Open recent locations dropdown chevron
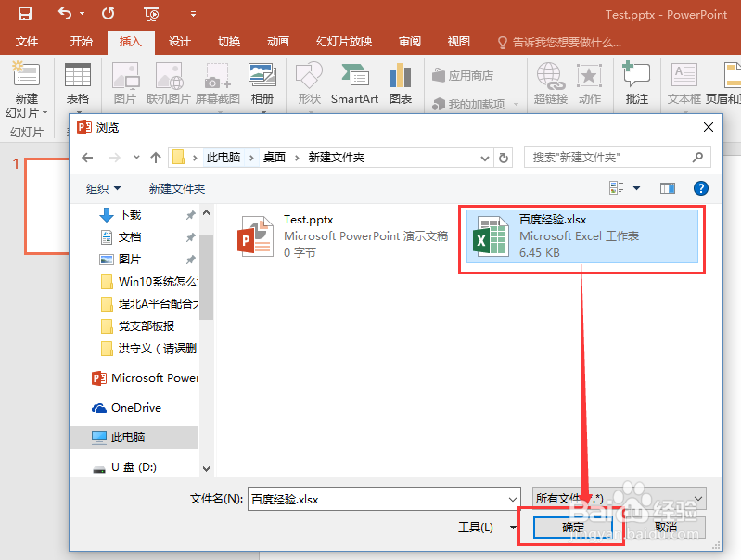 (x=136, y=157)
